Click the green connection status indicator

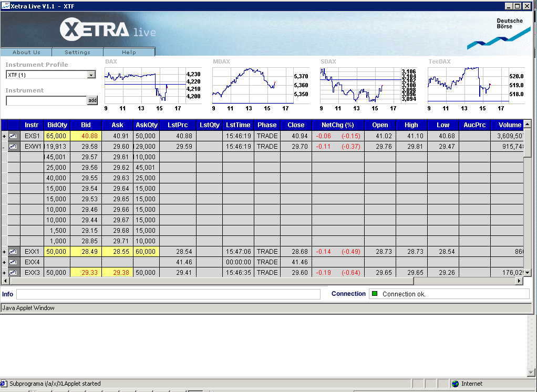pos(375,294)
